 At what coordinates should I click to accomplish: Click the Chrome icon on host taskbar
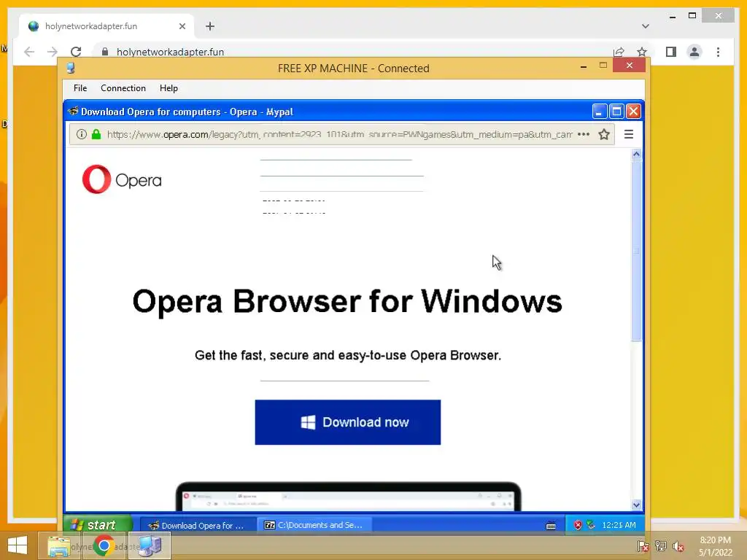[104, 545]
